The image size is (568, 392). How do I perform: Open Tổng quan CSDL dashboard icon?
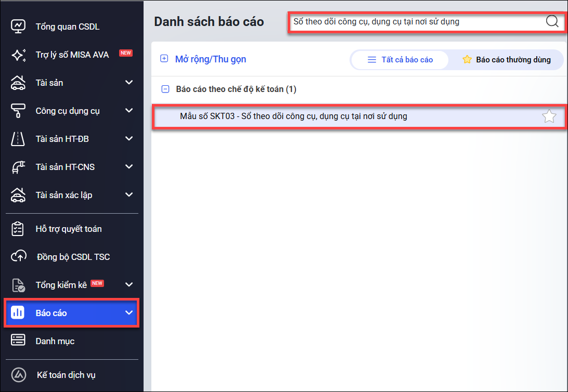coord(18,27)
